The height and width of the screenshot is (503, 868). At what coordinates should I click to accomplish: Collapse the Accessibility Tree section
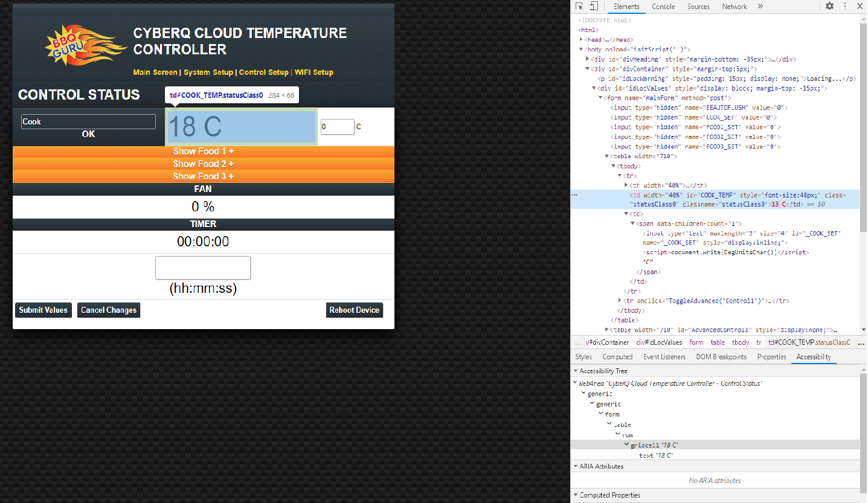click(575, 371)
